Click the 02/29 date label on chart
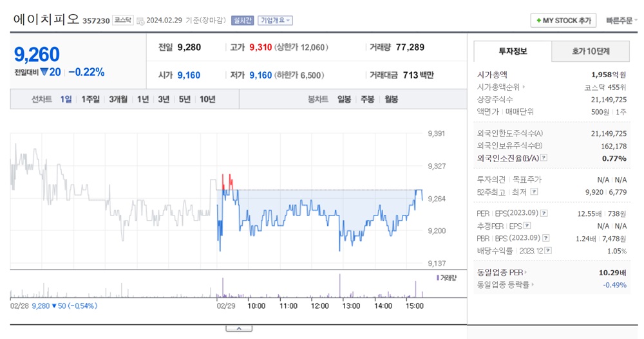644x339 pixels. [x=226, y=306]
